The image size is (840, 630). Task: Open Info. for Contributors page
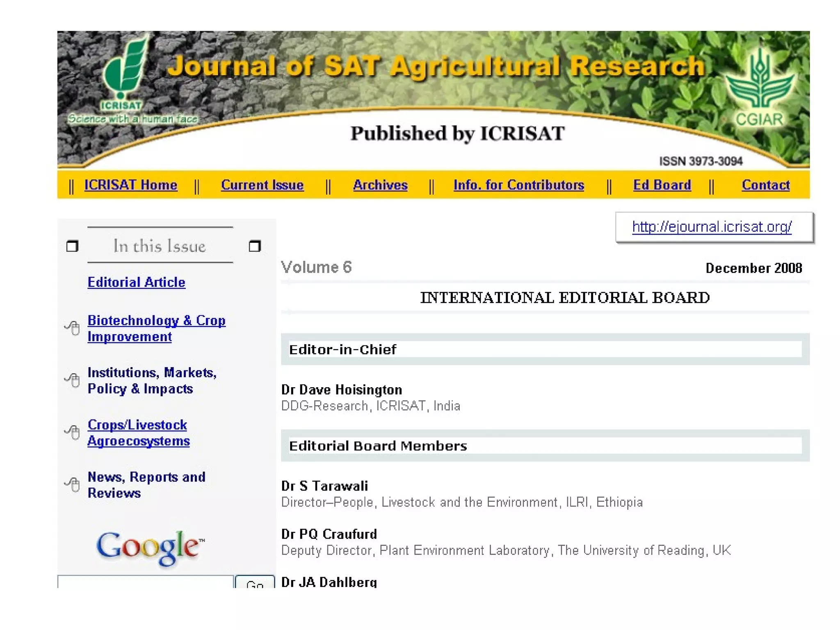point(518,185)
